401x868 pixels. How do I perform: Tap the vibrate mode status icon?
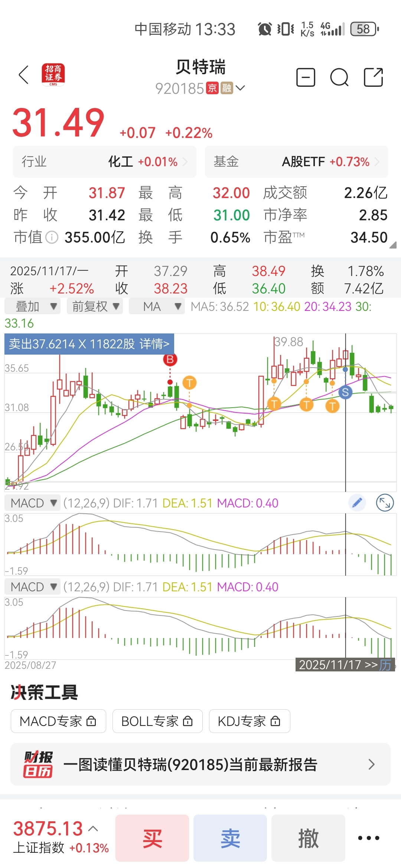click(x=286, y=29)
